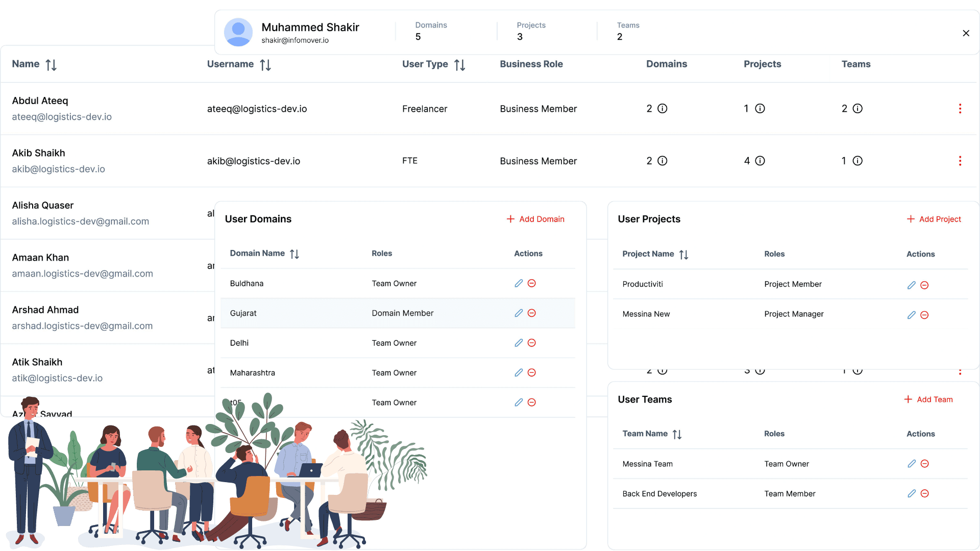The image size is (980, 551).
Task: Select the Alisha Quaser user row
Action: [x=108, y=213]
